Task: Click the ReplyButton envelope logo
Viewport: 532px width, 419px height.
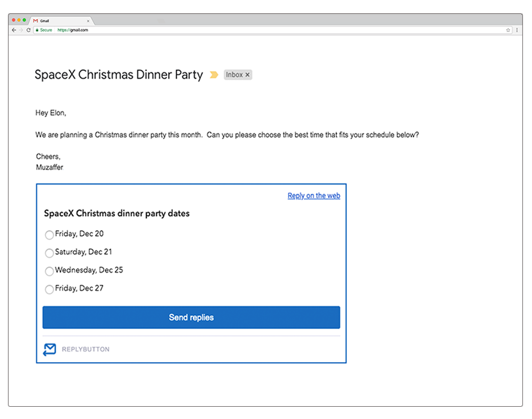Action: click(49, 349)
